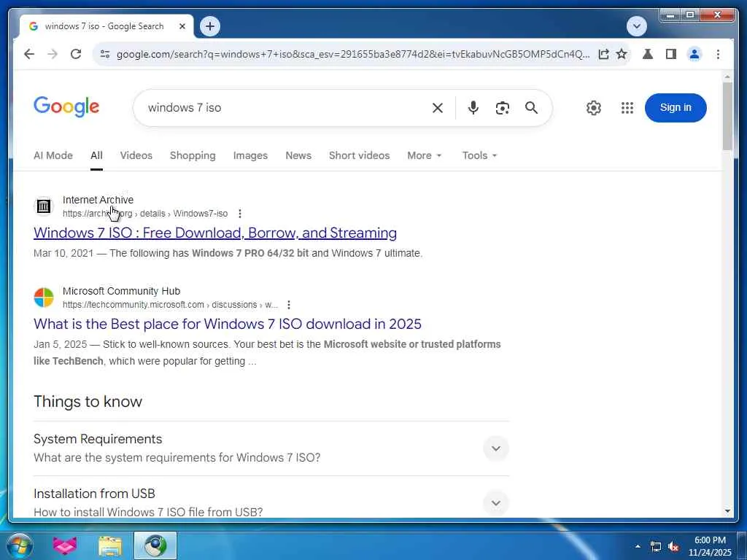The width and height of the screenshot is (747, 560).
Task: Switch to Images results tab
Action: point(250,155)
